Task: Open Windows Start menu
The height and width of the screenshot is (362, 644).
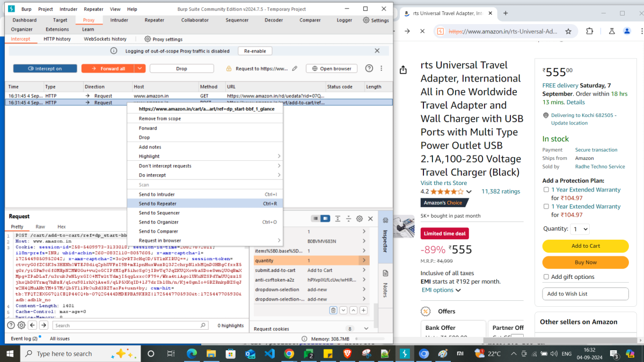Action: [x=10, y=353]
